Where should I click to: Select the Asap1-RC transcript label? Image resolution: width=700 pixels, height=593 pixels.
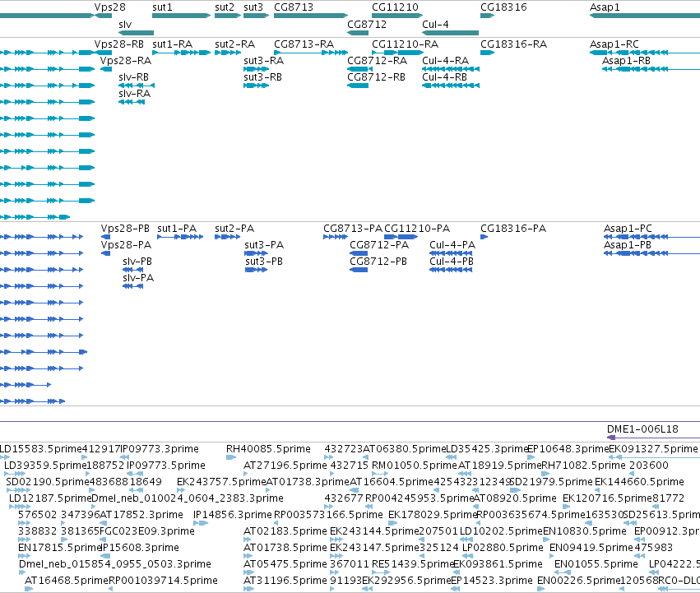(x=614, y=44)
